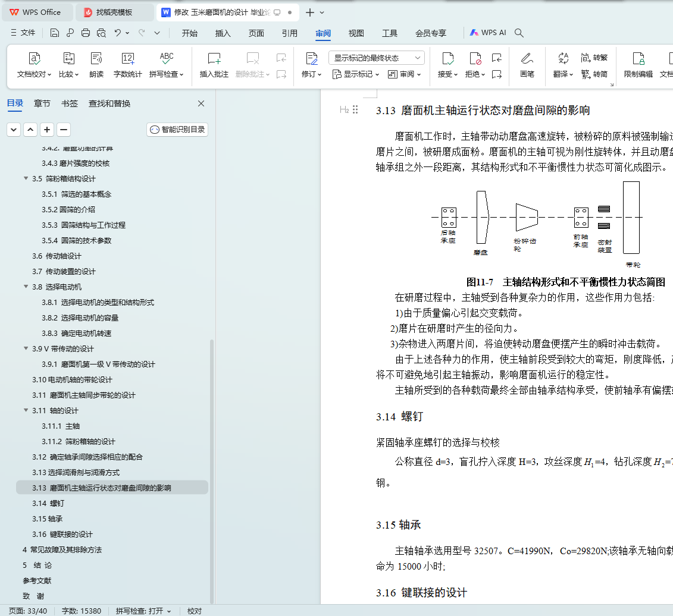Open 字数统计 word count
This screenshot has height=616, width=673.
click(127, 65)
